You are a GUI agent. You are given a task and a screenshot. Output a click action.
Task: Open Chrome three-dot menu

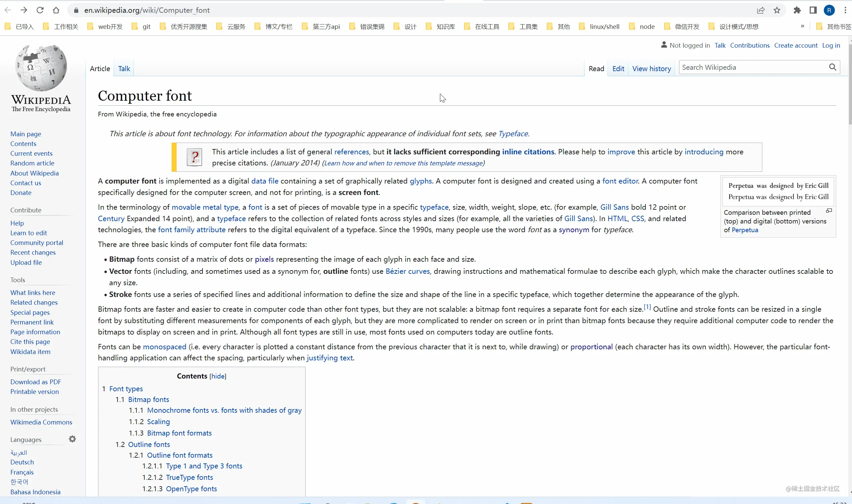(845, 10)
